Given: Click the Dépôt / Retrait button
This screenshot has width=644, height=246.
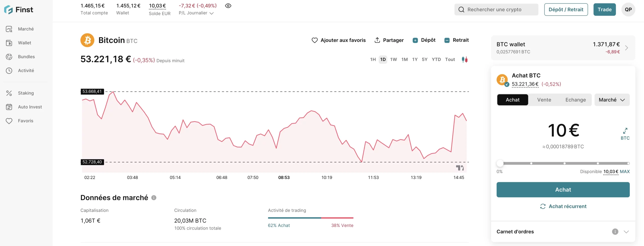Looking at the screenshot, I should point(566,10).
